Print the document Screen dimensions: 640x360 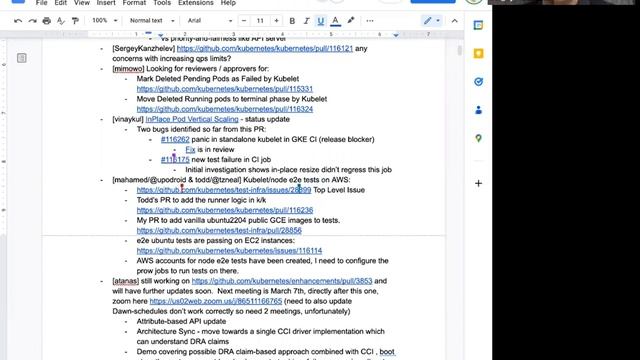click(47, 21)
